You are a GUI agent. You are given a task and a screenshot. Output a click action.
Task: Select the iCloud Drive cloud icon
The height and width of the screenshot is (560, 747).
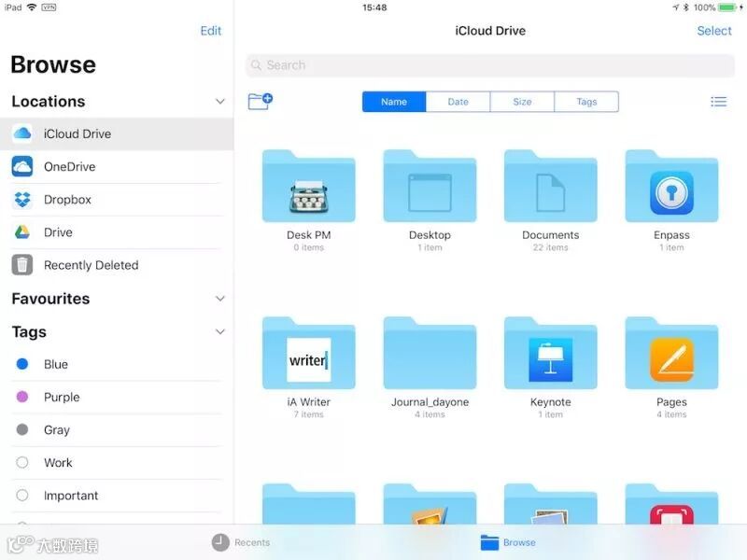tap(22, 133)
